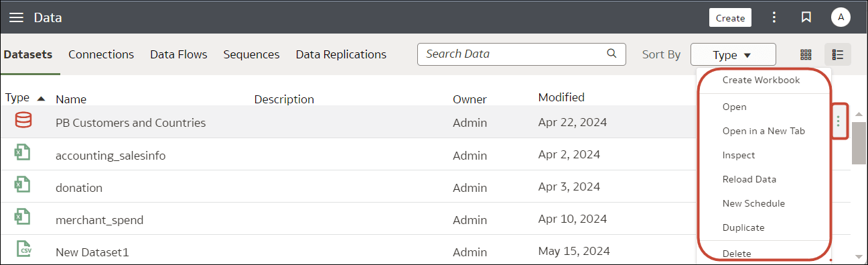Click the Name column header

71,99
